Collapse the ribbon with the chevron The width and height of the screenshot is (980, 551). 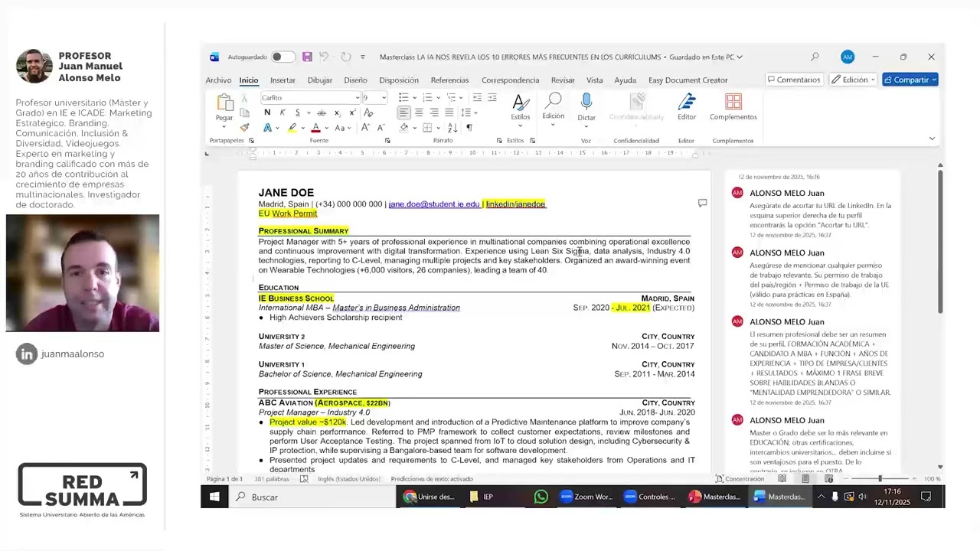click(x=932, y=139)
